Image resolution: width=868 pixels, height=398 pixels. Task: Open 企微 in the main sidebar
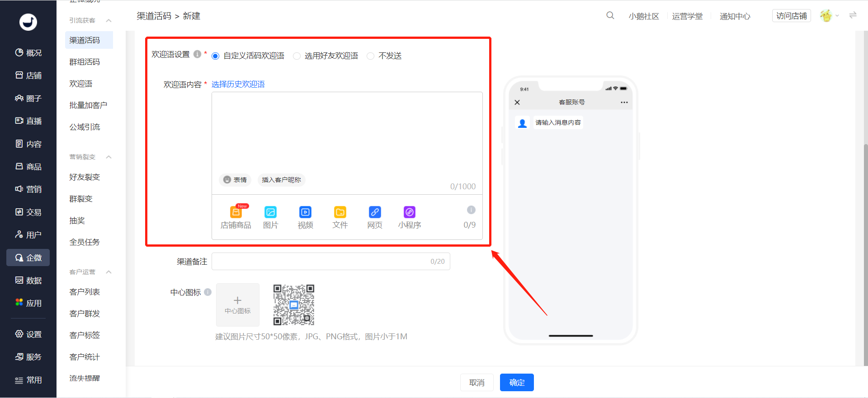28,258
